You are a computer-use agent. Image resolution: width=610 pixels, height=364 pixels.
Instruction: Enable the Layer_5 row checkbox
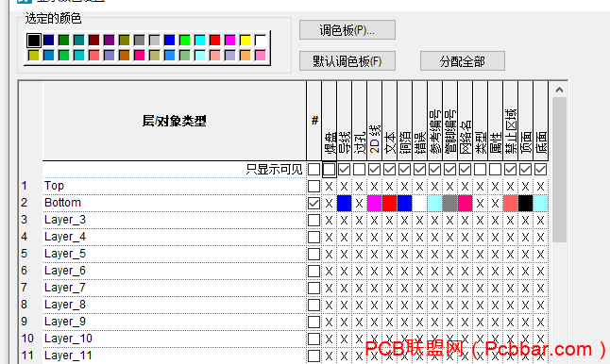click(313, 254)
